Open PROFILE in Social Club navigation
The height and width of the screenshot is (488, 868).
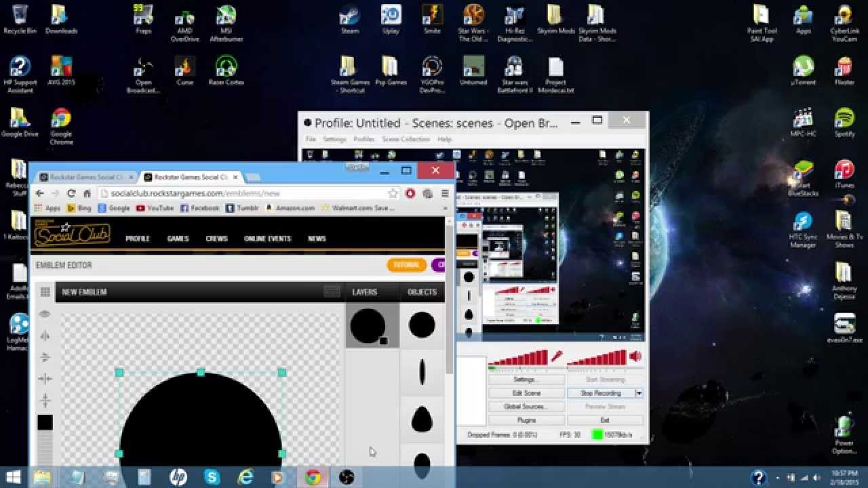point(137,239)
